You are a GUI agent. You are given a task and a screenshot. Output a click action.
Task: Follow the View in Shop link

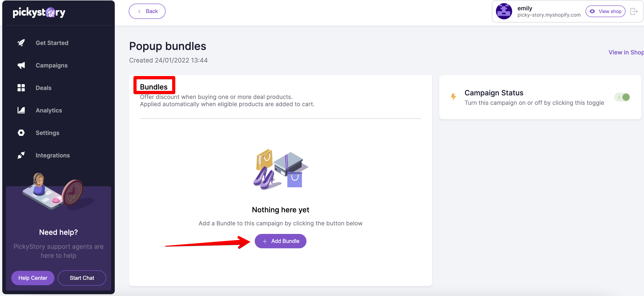point(626,52)
